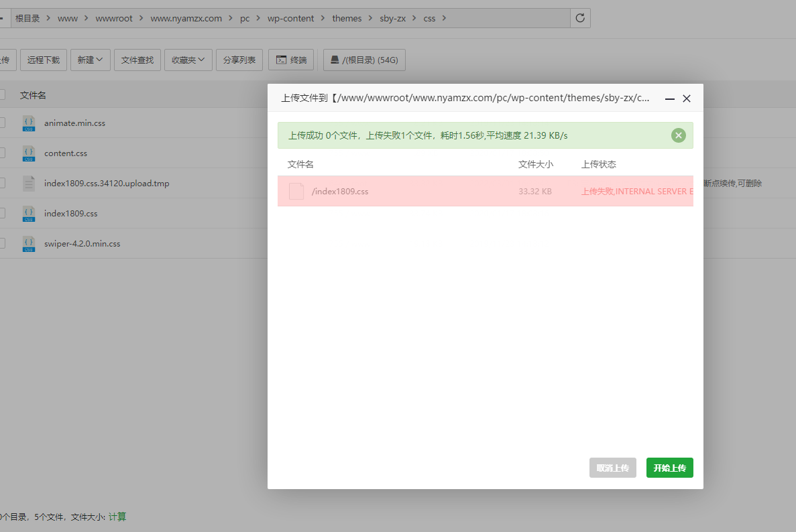The image size is (796, 532).
Task: Select swiper-4.2.0.min.css file name
Action: click(x=82, y=243)
